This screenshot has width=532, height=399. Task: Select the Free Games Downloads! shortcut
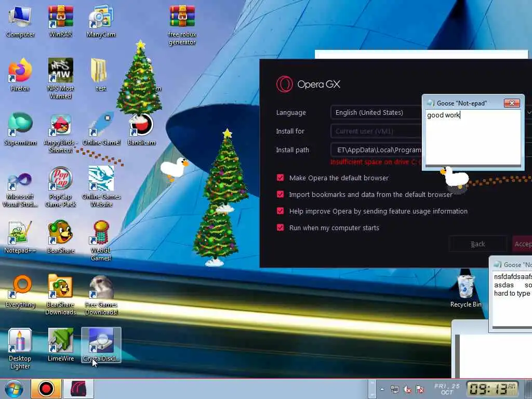(101, 295)
